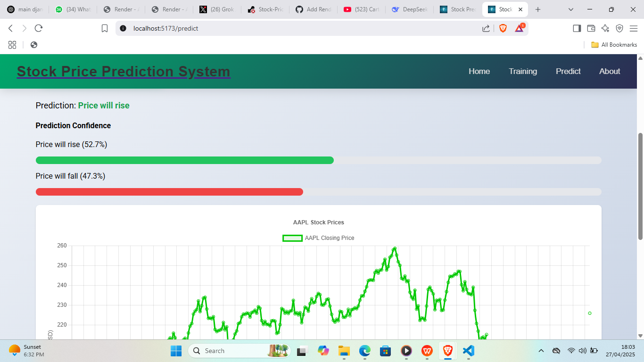The height and width of the screenshot is (362, 644).
Task: Switch to the 'main djan' ChatGPT tab
Action: [x=25, y=9]
